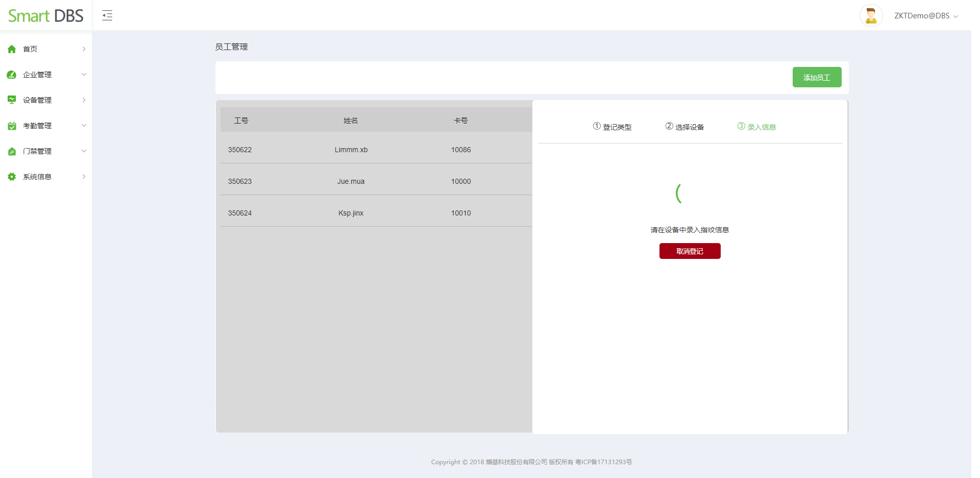The width and height of the screenshot is (980, 478).
Task: Open the 考勤管理 menu item
Action: point(46,126)
